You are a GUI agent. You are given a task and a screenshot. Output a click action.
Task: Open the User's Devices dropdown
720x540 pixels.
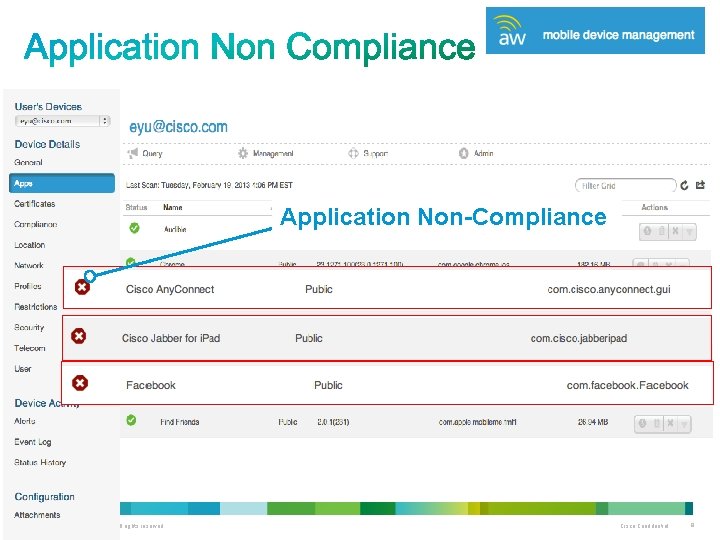pos(62,121)
